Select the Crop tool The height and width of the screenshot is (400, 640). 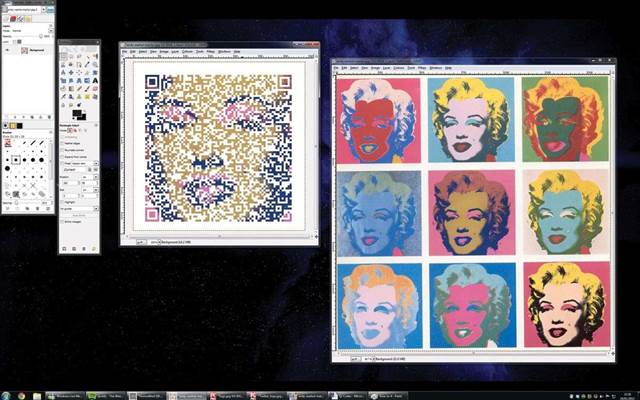(87, 72)
